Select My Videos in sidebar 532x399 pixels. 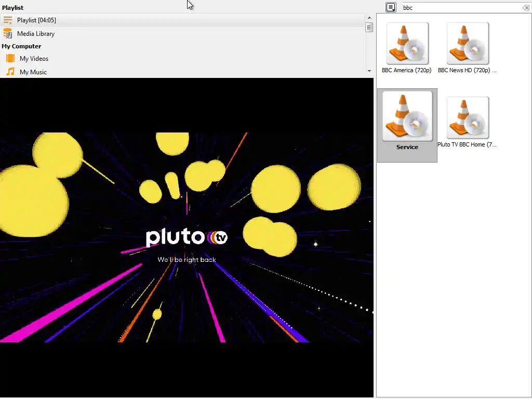click(x=34, y=58)
